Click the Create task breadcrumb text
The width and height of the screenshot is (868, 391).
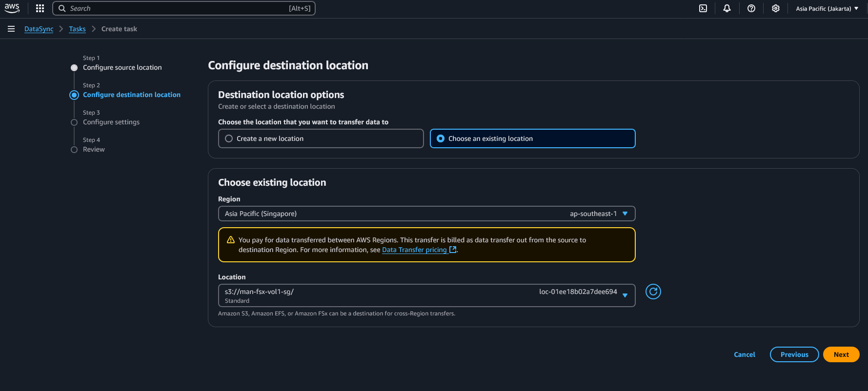[x=119, y=29]
